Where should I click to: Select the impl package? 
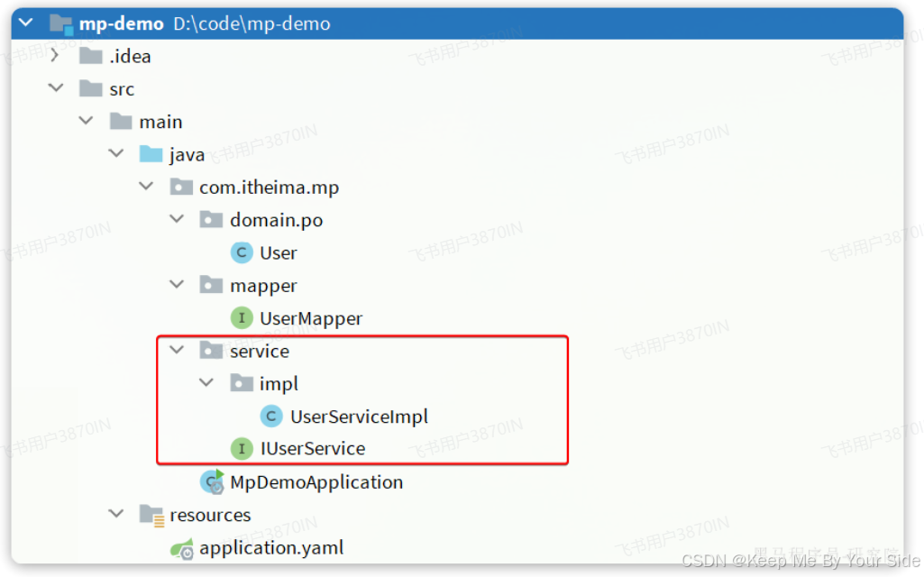pos(279,382)
